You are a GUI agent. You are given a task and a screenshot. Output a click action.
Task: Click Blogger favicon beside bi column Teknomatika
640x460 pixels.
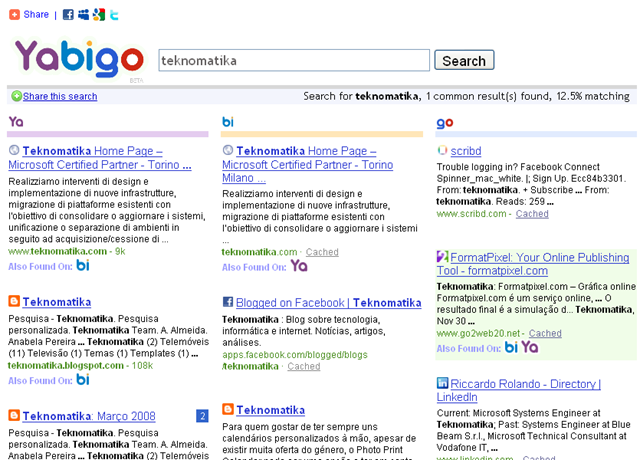coord(228,409)
